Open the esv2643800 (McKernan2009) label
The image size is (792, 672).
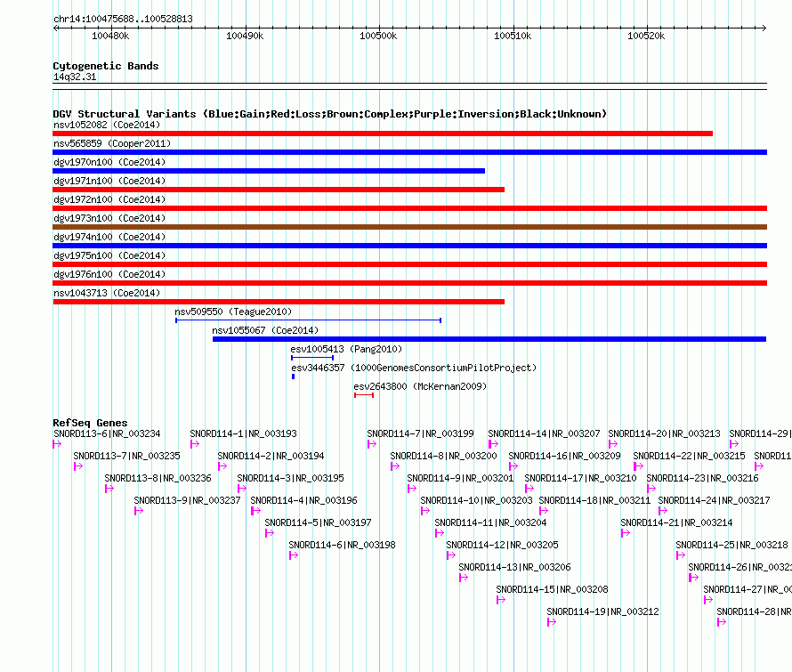click(420, 386)
